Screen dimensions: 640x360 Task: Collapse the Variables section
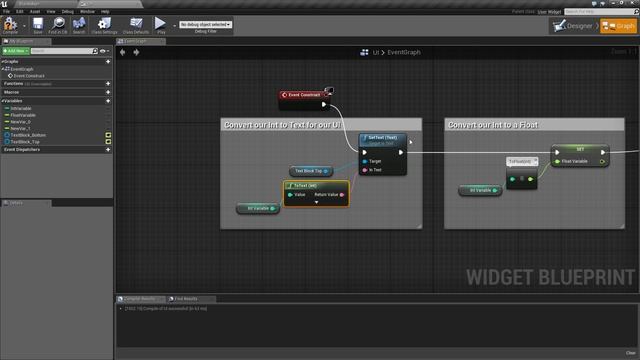pyautogui.click(x=2, y=101)
